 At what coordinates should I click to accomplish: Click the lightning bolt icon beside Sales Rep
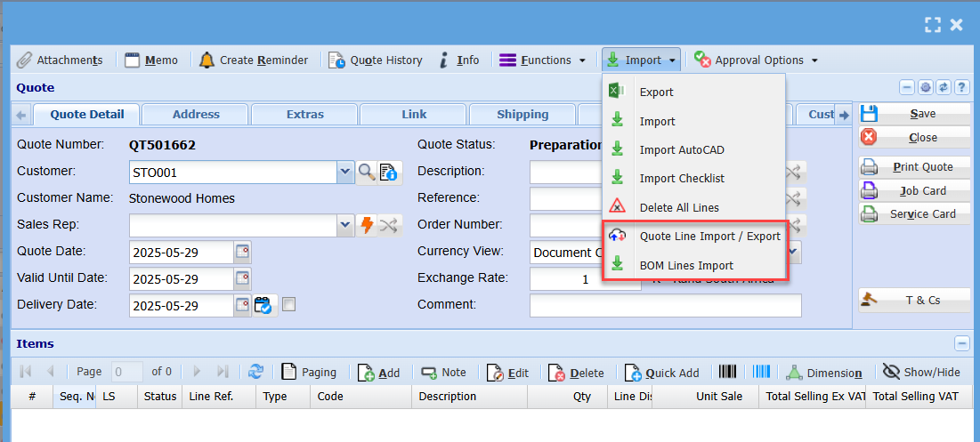367,226
